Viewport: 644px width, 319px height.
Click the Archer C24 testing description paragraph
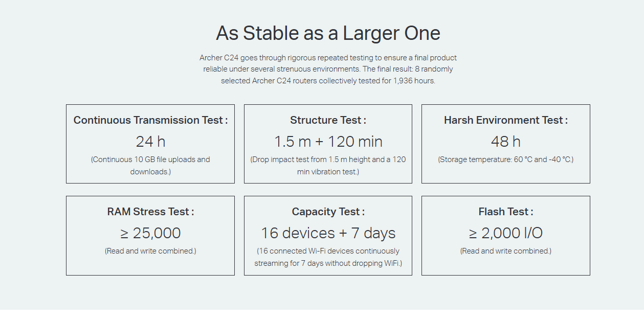[x=328, y=69]
